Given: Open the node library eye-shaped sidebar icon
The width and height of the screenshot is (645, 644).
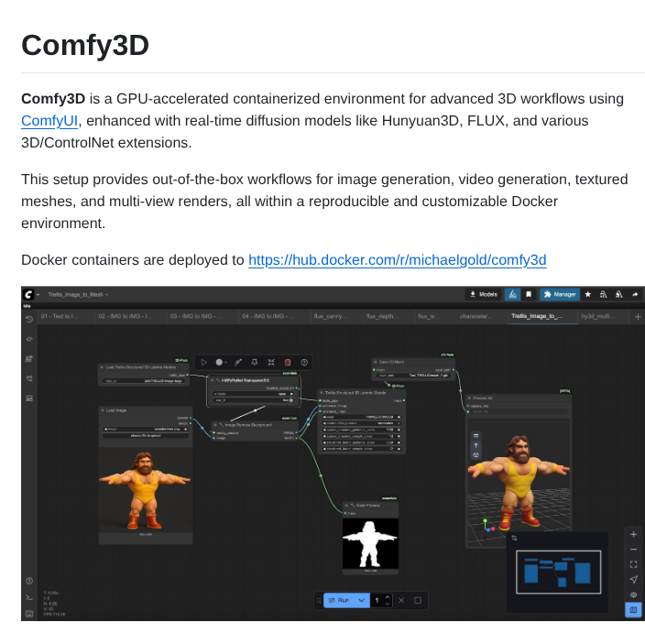Looking at the screenshot, I should tap(29, 339).
